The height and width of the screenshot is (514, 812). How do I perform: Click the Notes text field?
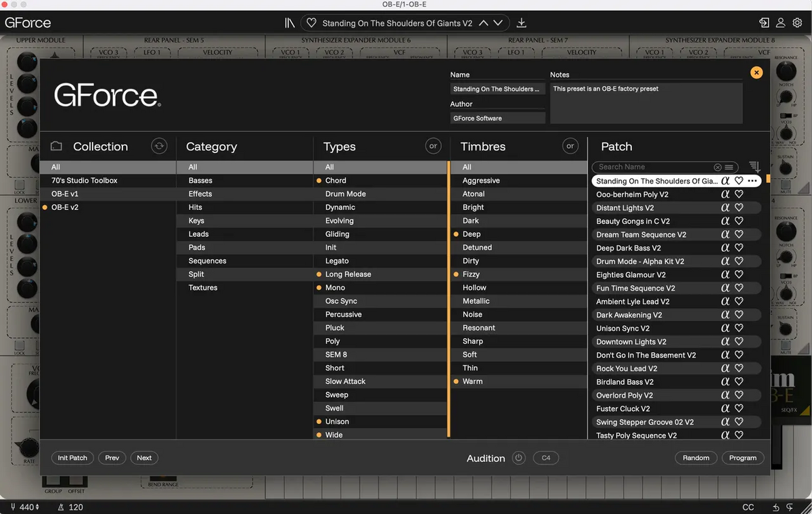(646, 103)
